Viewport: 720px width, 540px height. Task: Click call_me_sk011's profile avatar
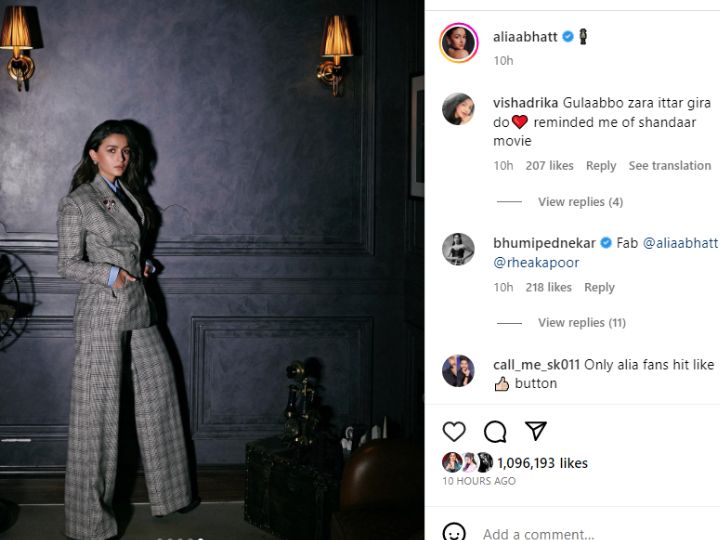pos(458,371)
